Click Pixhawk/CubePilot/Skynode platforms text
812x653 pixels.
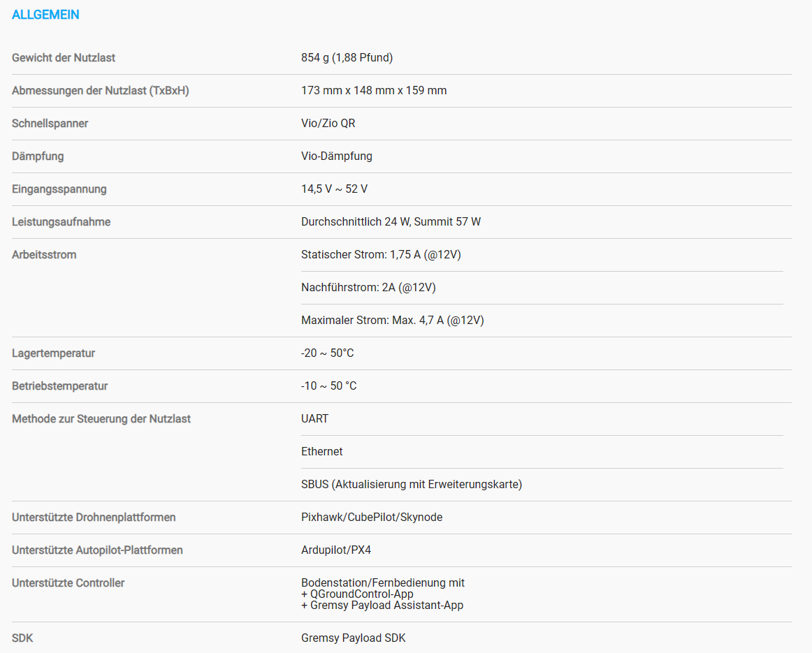pos(372,518)
